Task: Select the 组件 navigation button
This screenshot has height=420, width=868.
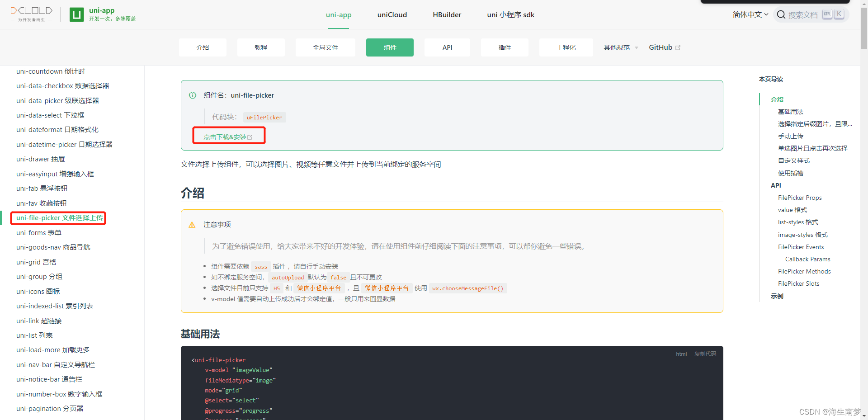Action: point(390,47)
